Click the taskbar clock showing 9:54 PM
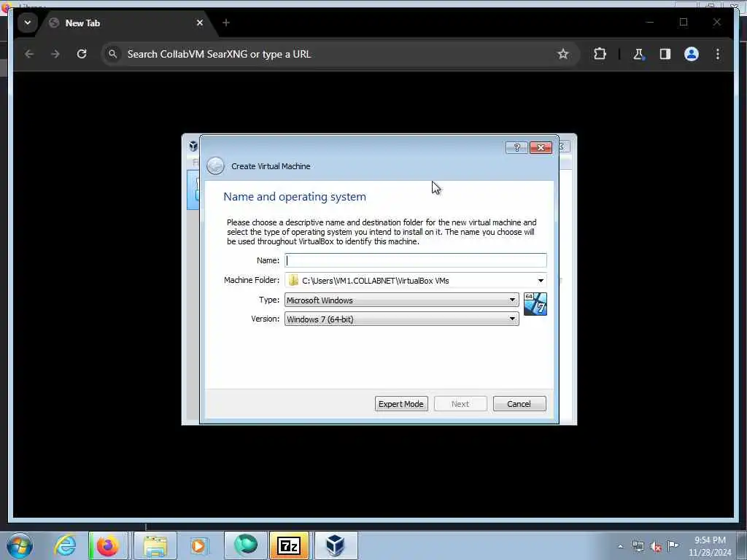 [710, 546]
